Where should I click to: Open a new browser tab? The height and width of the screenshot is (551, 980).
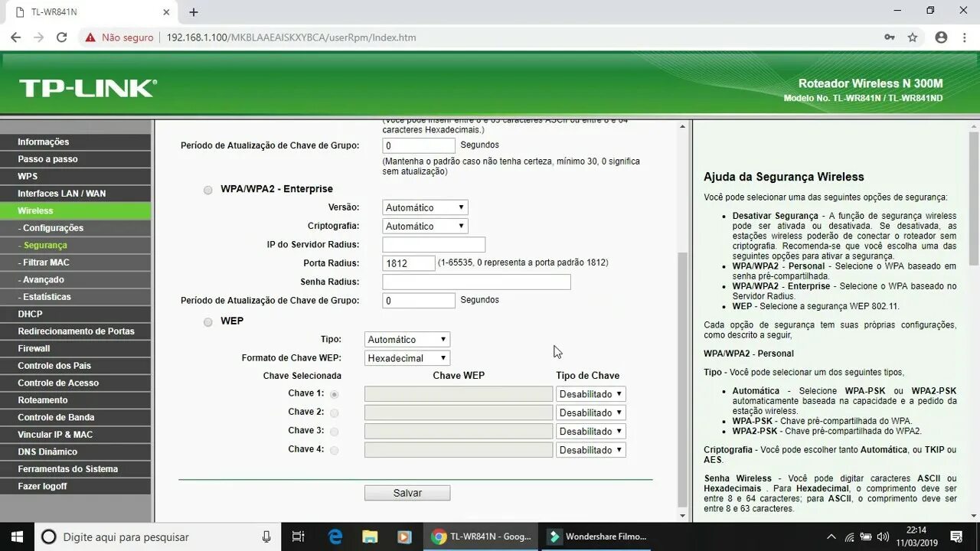pos(194,12)
